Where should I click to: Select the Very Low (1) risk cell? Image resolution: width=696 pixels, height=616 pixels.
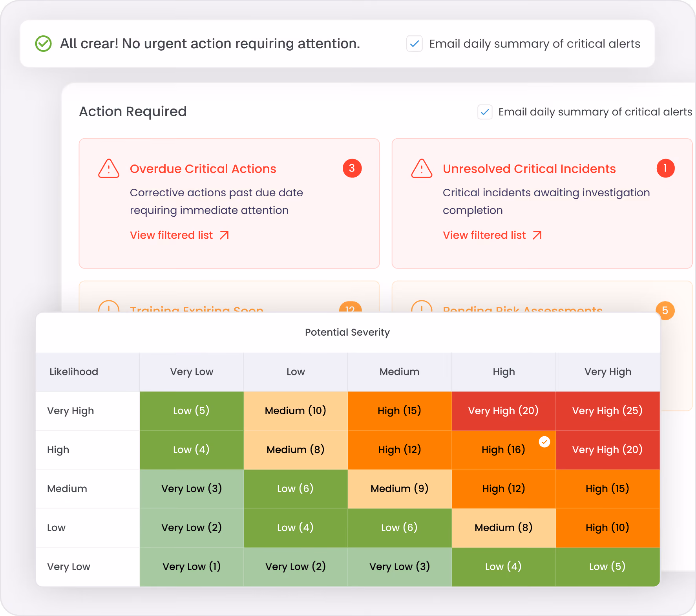(192, 567)
